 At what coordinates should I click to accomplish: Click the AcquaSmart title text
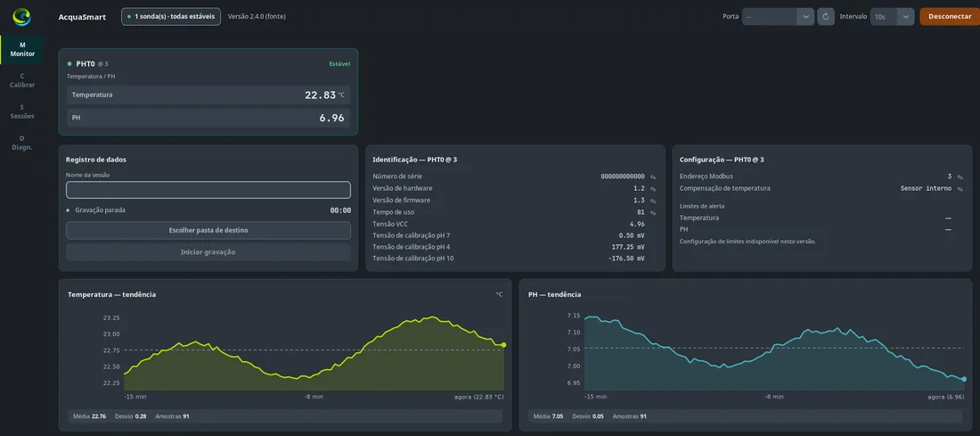click(82, 17)
